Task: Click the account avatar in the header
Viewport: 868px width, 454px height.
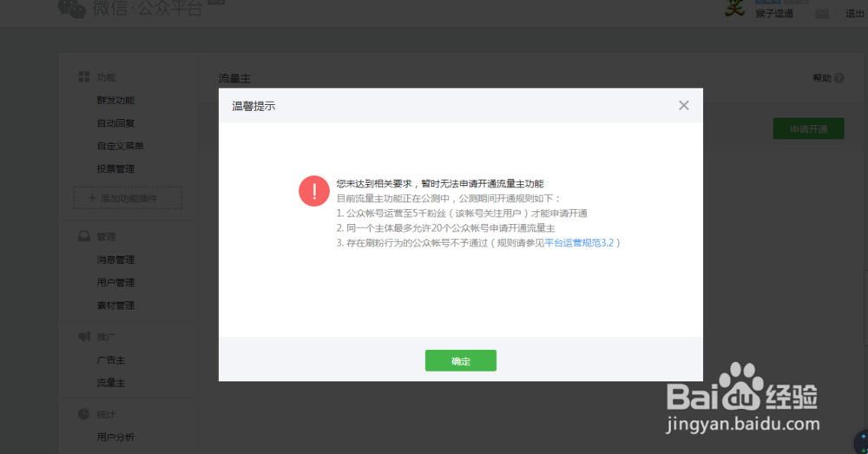Action: tap(735, 8)
